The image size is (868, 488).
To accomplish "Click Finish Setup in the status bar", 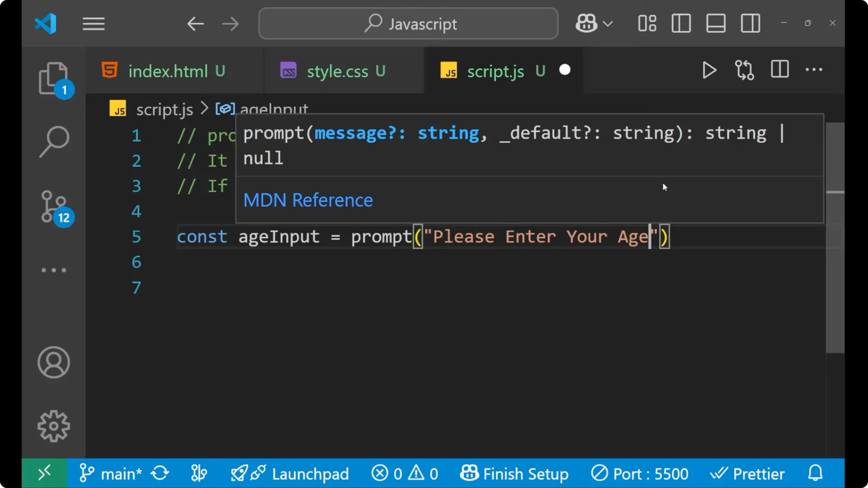I will (515, 473).
